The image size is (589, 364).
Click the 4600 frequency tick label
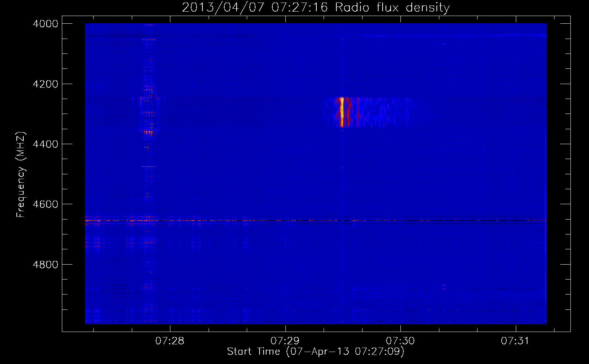46,204
